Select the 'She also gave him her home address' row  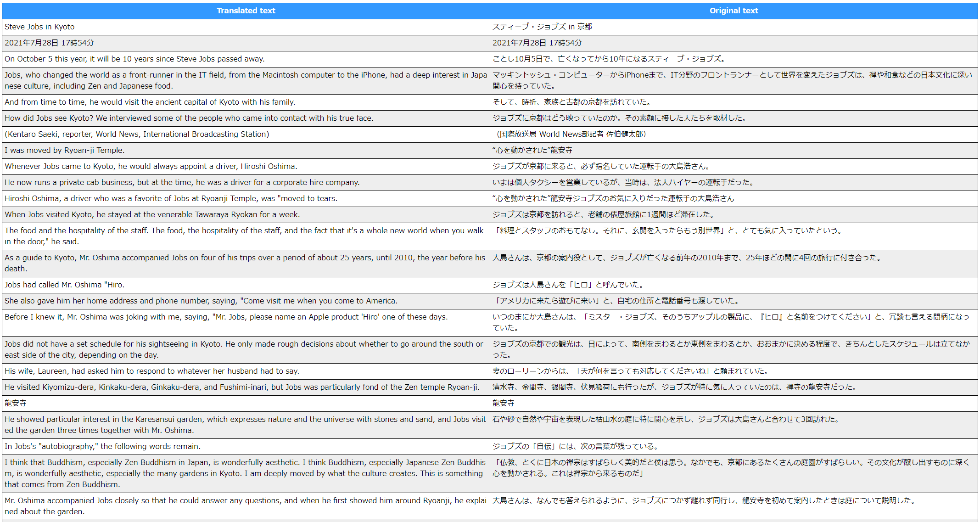tap(201, 301)
